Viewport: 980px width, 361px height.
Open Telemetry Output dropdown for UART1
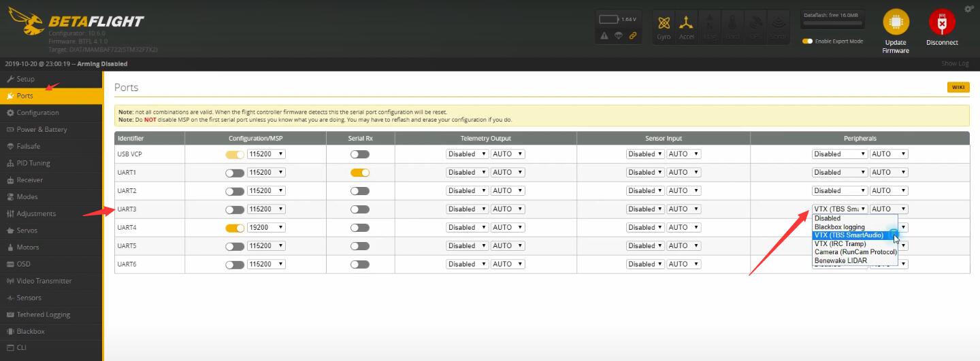click(x=467, y=173)
